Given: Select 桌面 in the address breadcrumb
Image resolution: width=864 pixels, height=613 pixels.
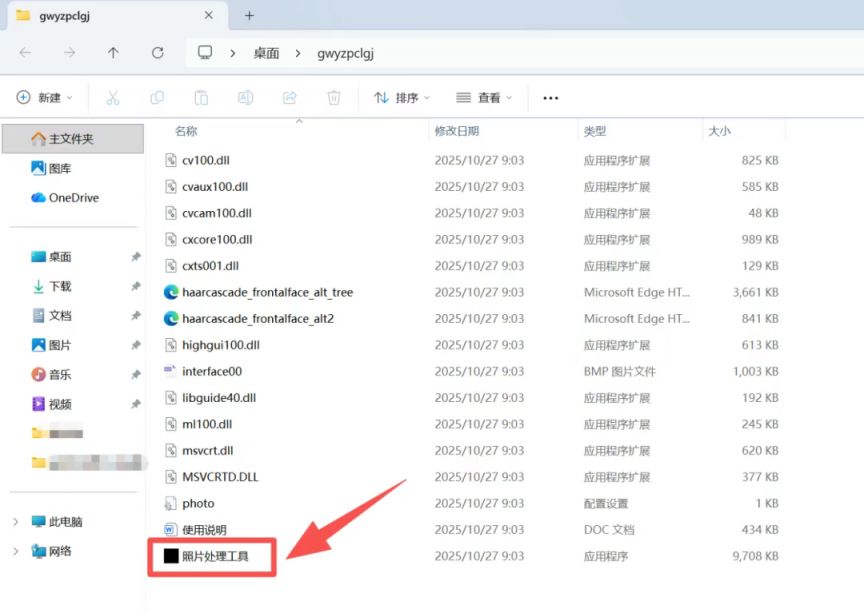Looking at the screenshot, I should tap(266, 53).
